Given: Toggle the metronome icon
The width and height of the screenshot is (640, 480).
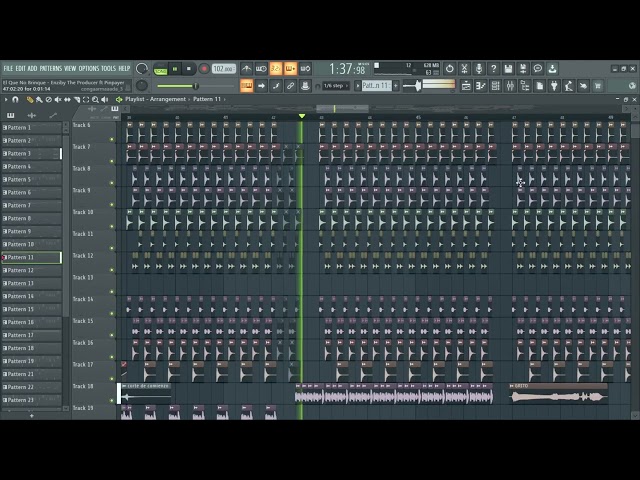Looking at the screenshot, I should pyautogui.click(x=246, y=69).
